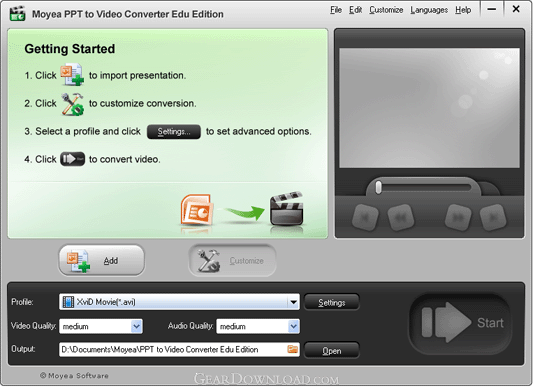Click the clapperboard video icon

point(286,209)
